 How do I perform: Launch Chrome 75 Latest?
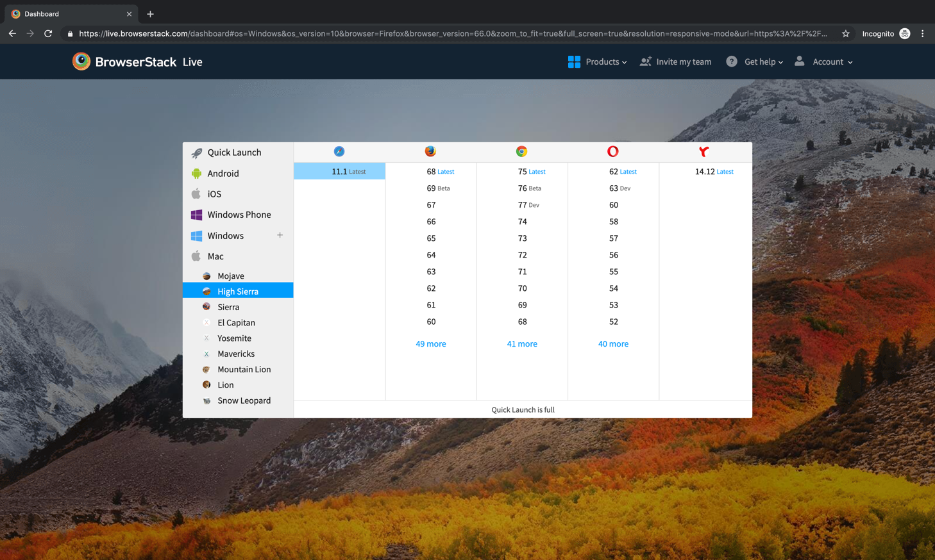point(522,172)
